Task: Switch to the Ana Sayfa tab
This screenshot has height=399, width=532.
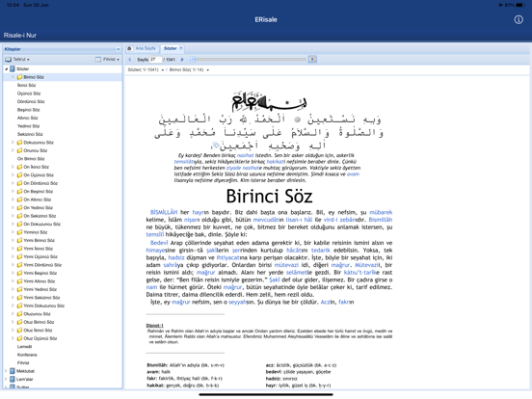Action: tap(146, 48)
